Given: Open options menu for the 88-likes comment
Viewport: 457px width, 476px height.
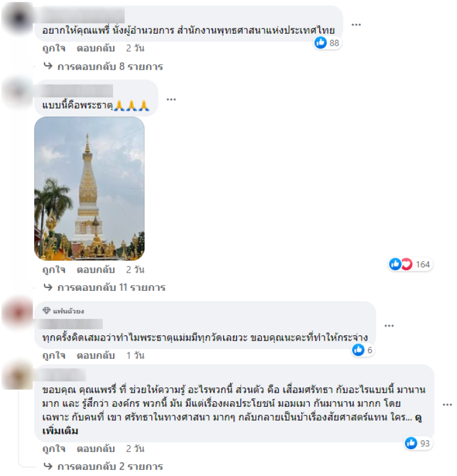Looking at the screenshot, I should coord(356,24).
